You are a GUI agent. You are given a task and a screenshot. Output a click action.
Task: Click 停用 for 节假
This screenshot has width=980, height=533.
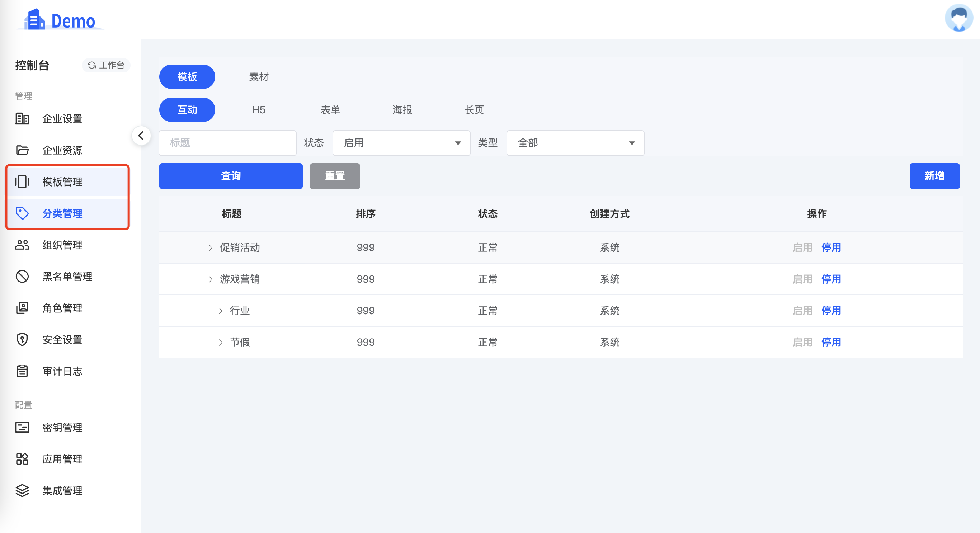click(x=831, y=343)
